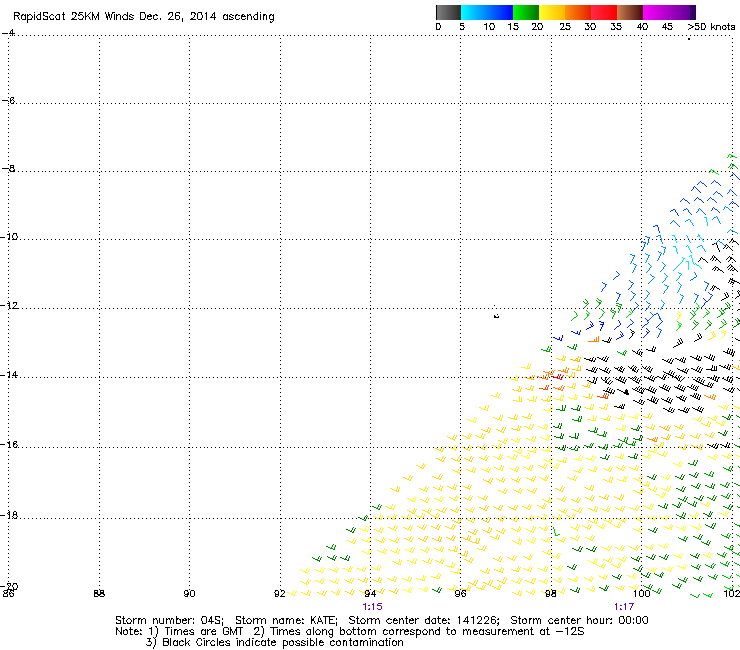
Task: Click the longitude axis label '98'
Action: tap(550, 593)
